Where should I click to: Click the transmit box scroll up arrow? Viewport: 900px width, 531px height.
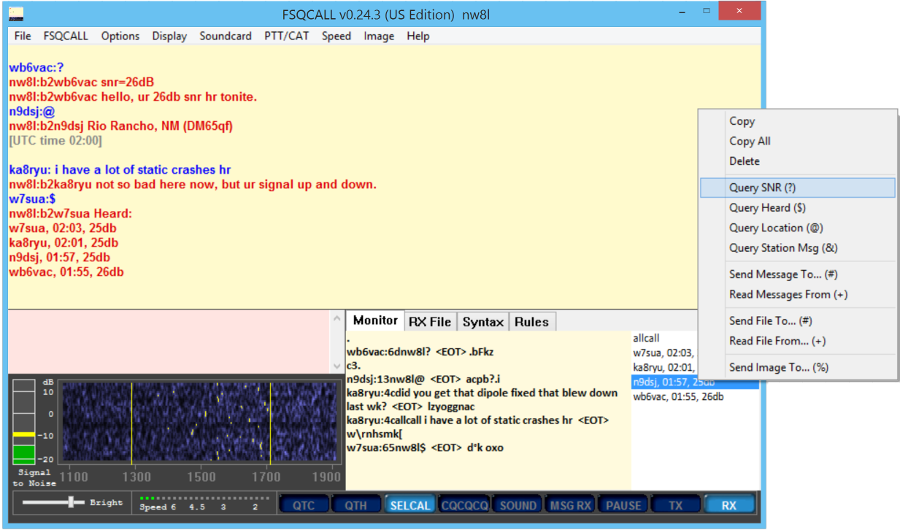pos(337,319)
